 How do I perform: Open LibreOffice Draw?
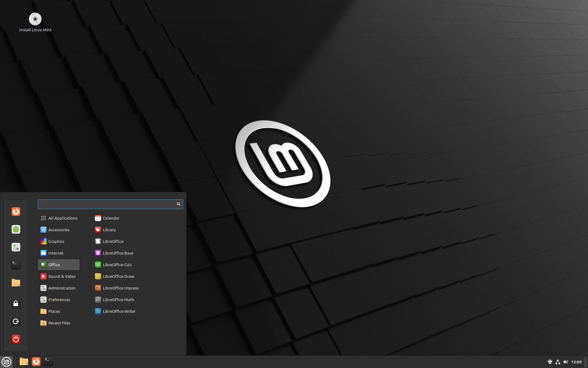(x=119, y=276)
